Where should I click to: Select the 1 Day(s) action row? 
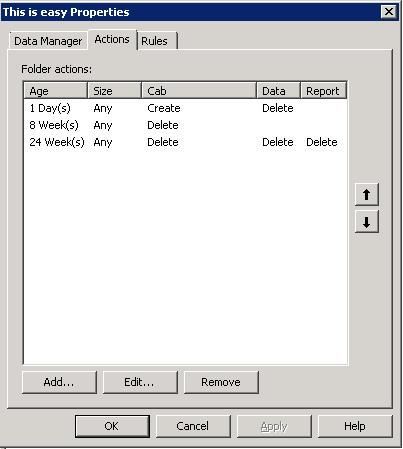pyautogui.click(x=186, y=108)
